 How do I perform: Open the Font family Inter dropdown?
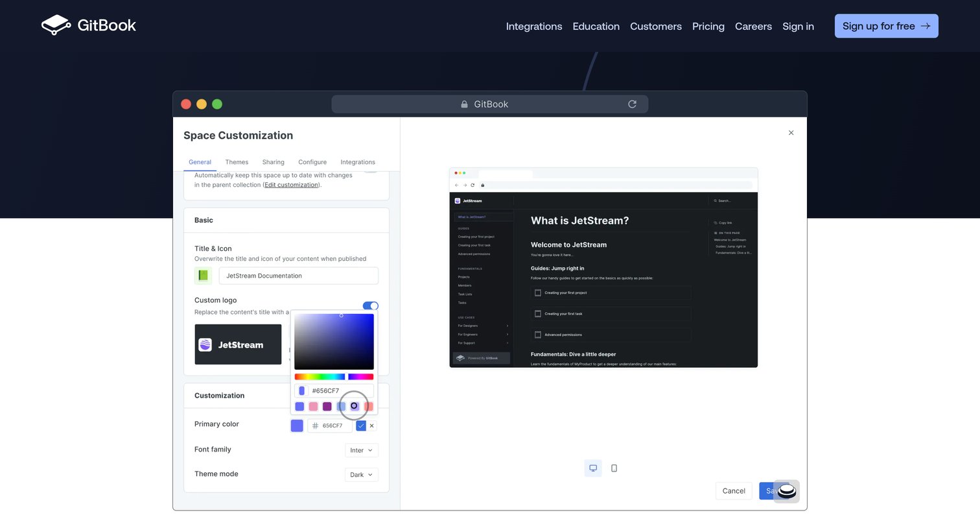coord(362,450)
